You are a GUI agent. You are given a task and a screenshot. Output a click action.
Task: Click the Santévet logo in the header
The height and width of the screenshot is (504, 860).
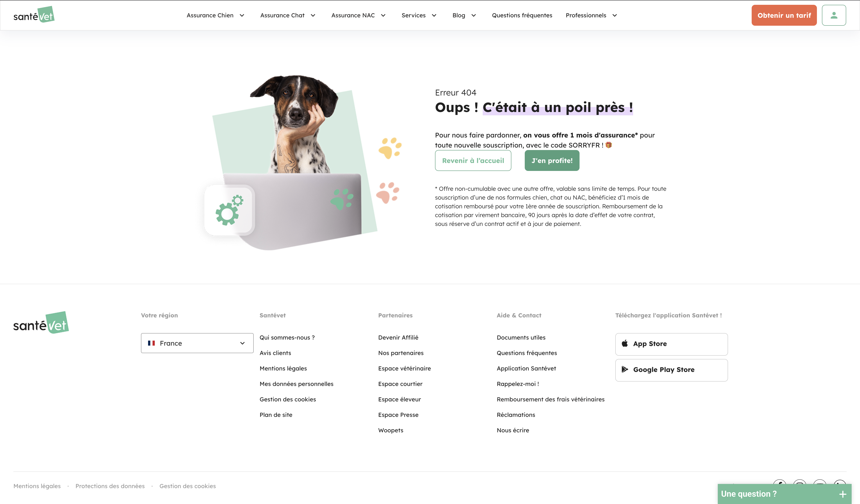(34, 15)
